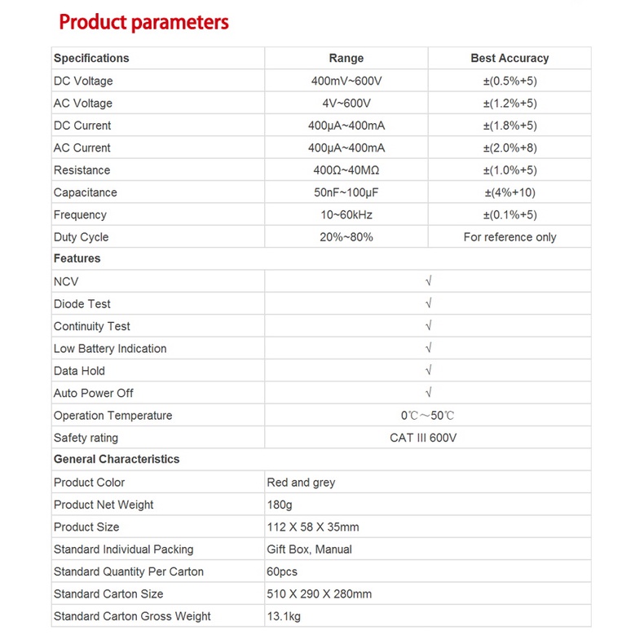Click the Low Battery Indication checkmark

point(428,348)
